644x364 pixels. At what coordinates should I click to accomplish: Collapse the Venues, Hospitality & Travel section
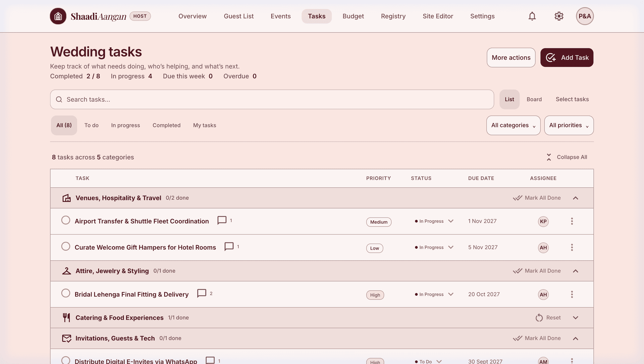tap(576, 198)
